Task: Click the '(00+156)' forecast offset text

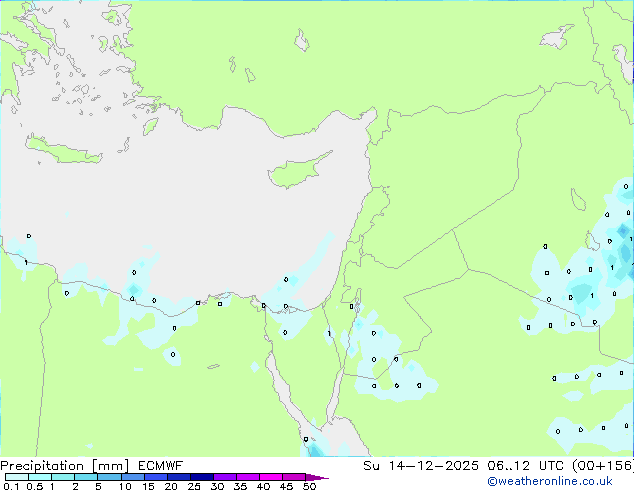Action: 603,466
